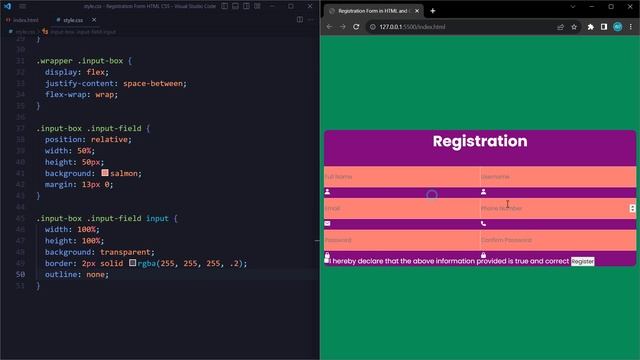View site information icon in address bar
640x360 pixels.
click(x=373, y=27)
